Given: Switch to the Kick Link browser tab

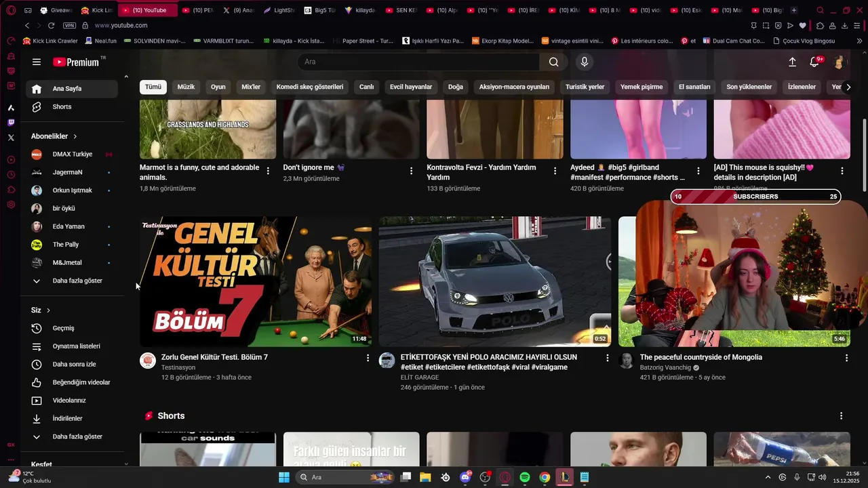Looking at the screenshot, I should 97,10.
